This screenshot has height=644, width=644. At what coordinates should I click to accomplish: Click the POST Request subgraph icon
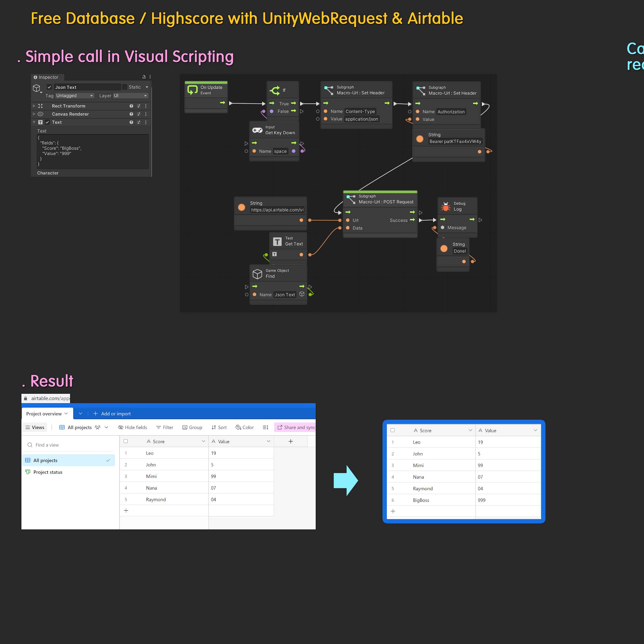(351, 199)
